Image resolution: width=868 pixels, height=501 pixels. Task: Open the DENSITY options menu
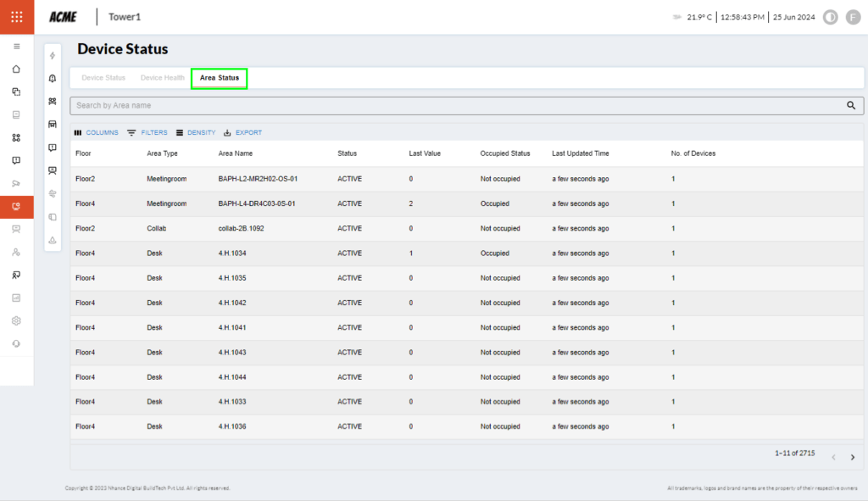point(196,133)
